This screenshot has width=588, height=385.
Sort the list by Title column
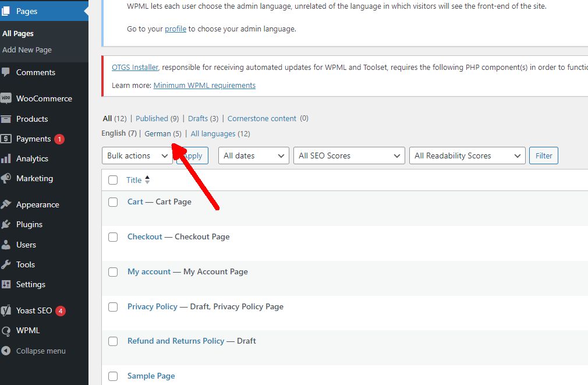coord(134,180)
